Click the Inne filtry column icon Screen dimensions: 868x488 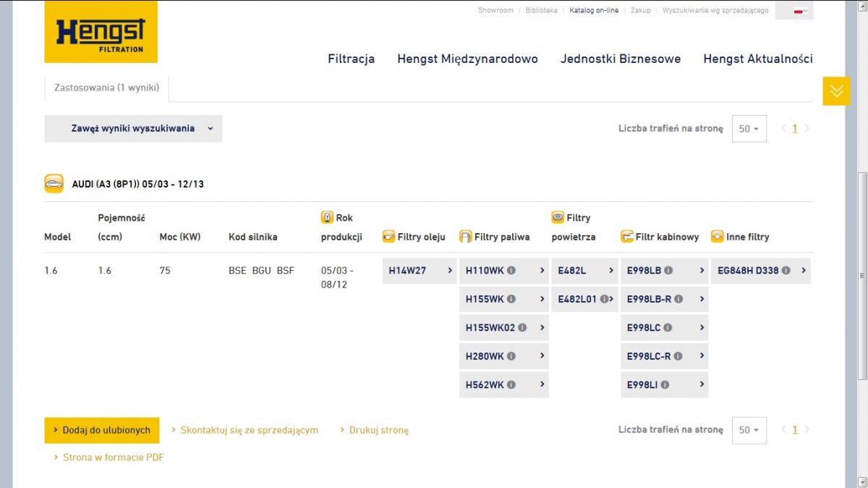(x=718, y=237)
